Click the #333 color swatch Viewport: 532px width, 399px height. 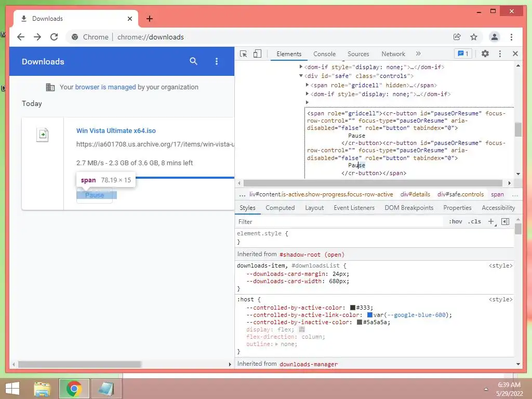[353, 308]
